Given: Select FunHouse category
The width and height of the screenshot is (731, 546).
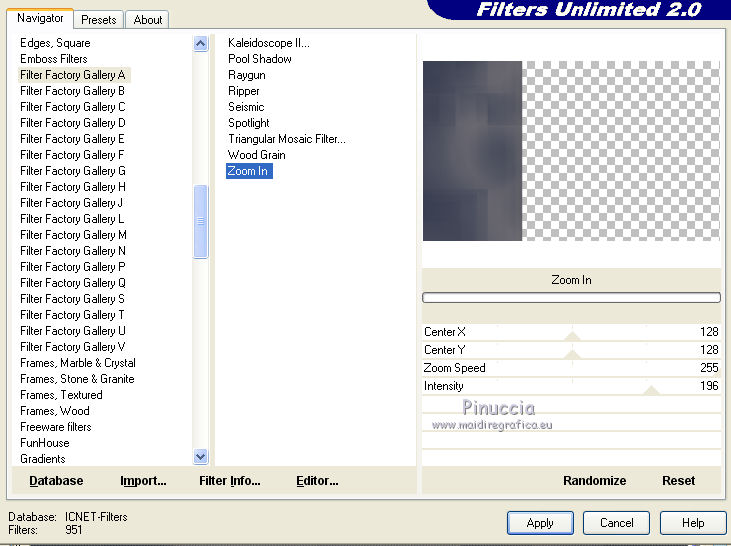Looking at the screenshot, I should coord(44,443).
